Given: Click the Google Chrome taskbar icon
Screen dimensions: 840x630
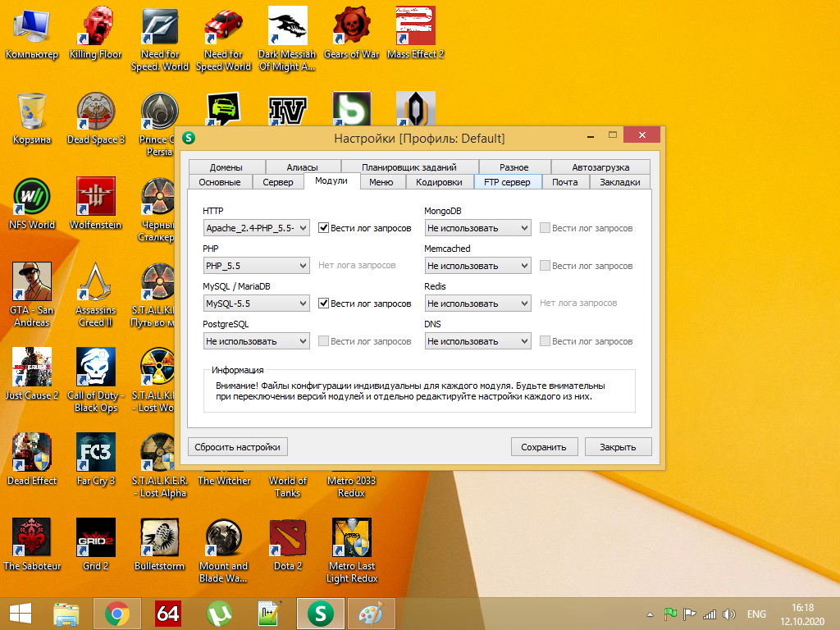Looking at the screenshot, I should coord(117,613).
